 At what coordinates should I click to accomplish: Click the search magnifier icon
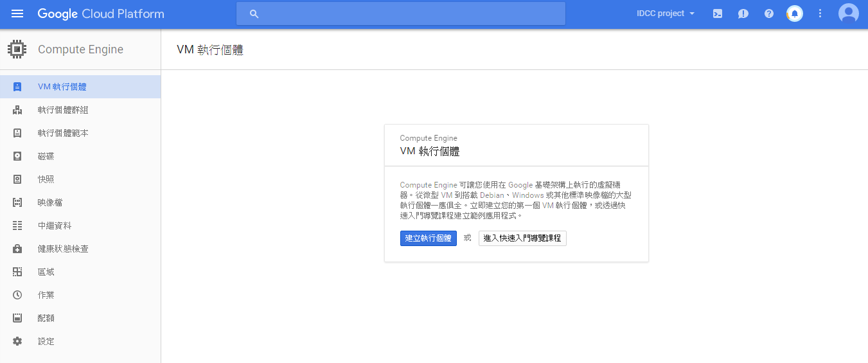[254, 13]
